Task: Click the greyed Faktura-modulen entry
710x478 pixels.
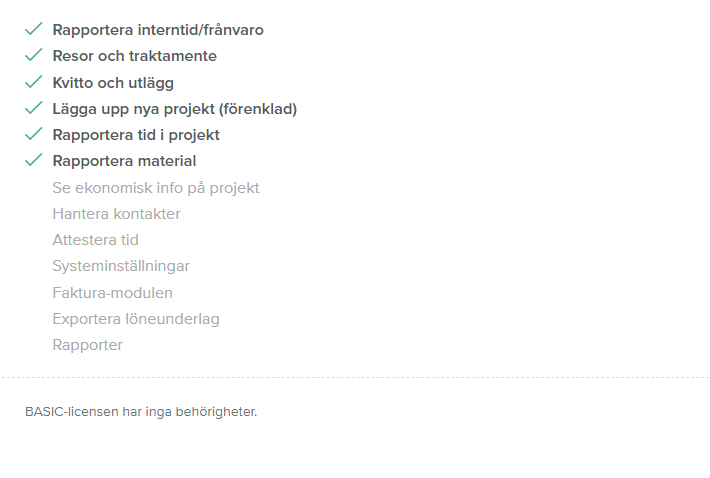Action: 112,293
